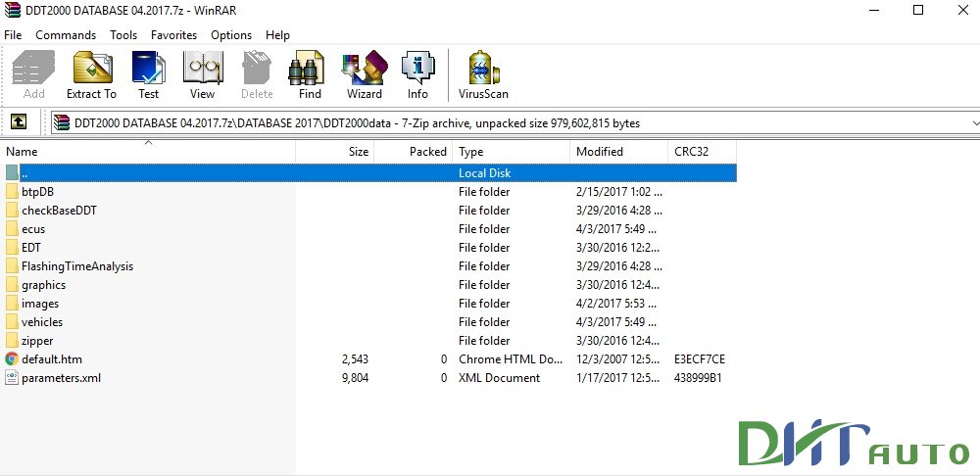This screenshot has width=980, height=476.
Task: Select the parameters.xml file icon
Action: tap(12, 378)
